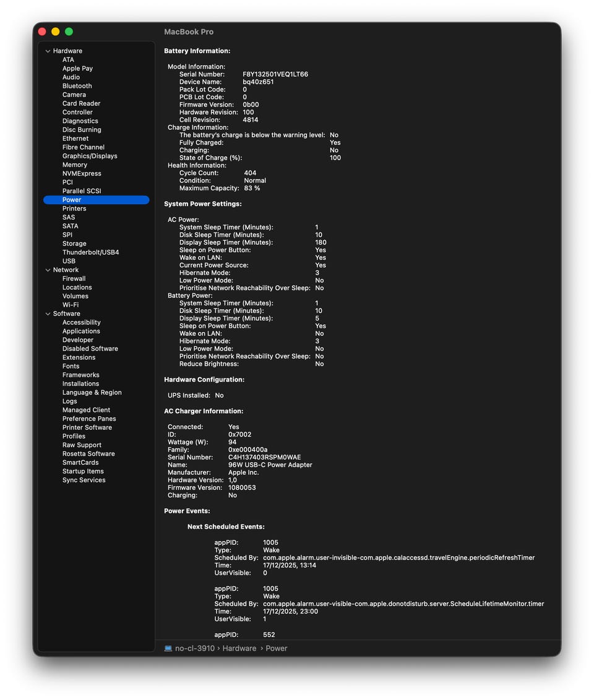
Task: Select NVMExpress in the sidebar
Action: point(82,174)
